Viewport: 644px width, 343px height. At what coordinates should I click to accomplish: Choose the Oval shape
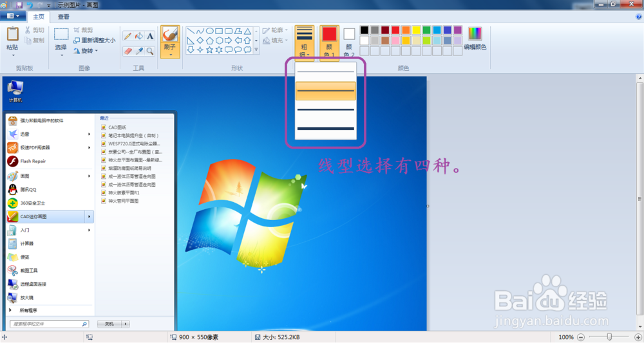click(209, 31)
